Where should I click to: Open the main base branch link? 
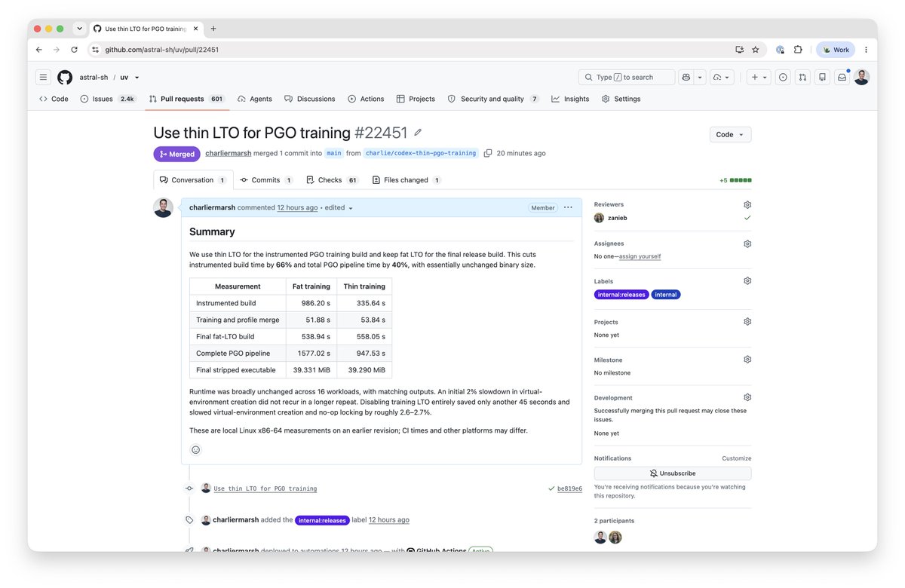tap(333, 153)
